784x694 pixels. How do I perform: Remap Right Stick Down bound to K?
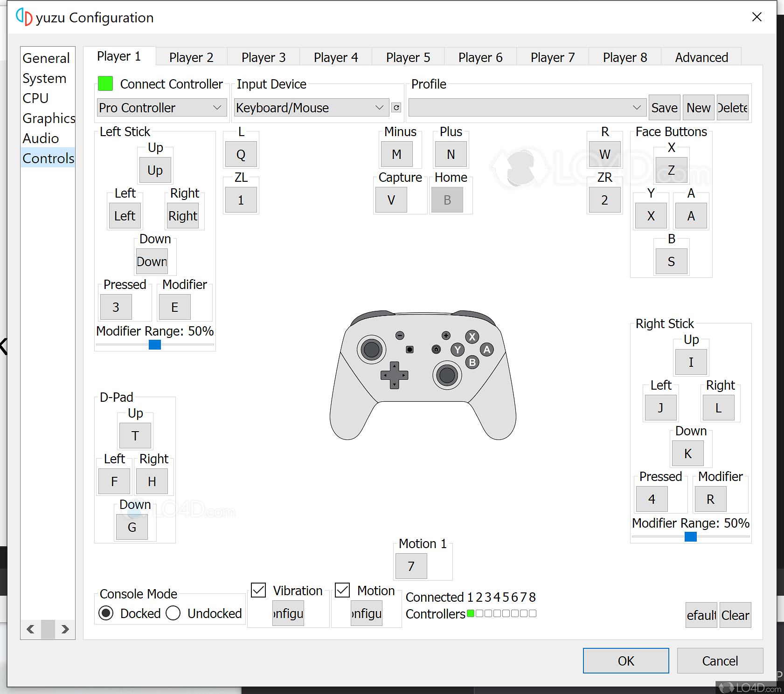[x=688, y=454]
